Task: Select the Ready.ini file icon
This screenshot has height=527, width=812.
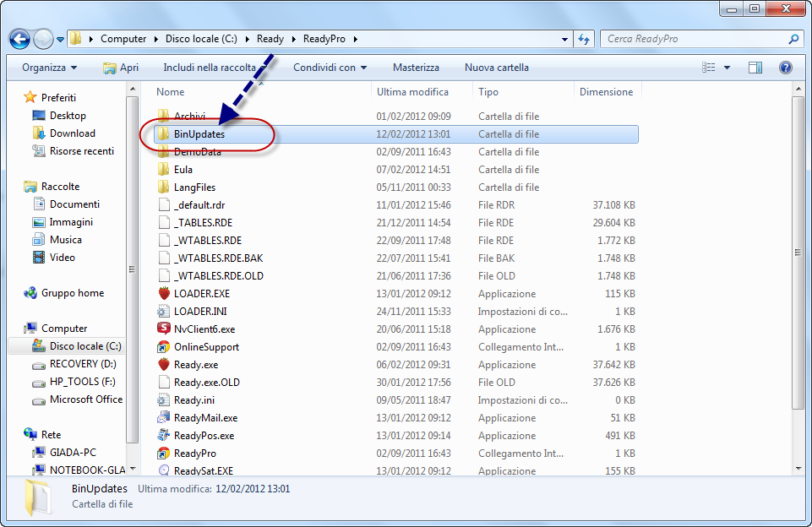Action: pyautogui.click(x=164, y=399)
